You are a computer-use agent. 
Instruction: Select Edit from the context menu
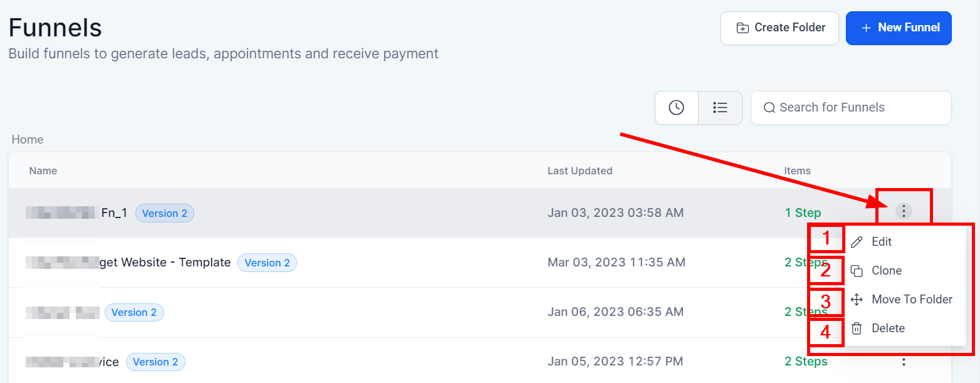coord(882,242)
